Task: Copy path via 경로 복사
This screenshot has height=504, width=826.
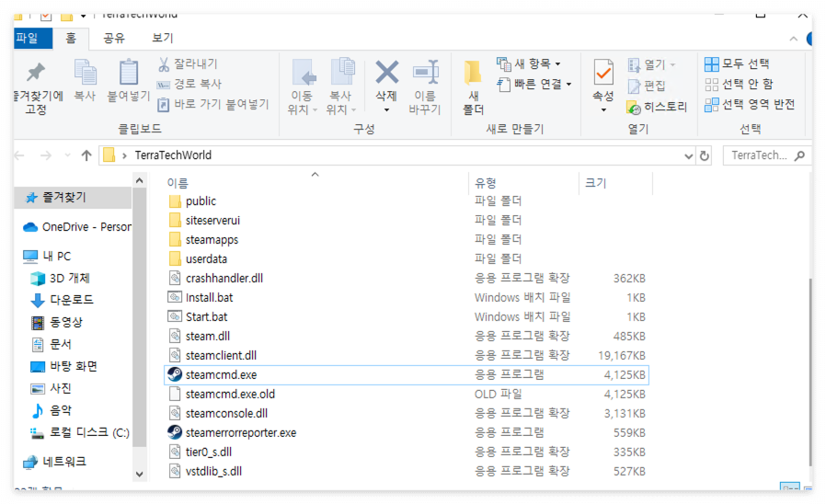Action: [189, 84]
